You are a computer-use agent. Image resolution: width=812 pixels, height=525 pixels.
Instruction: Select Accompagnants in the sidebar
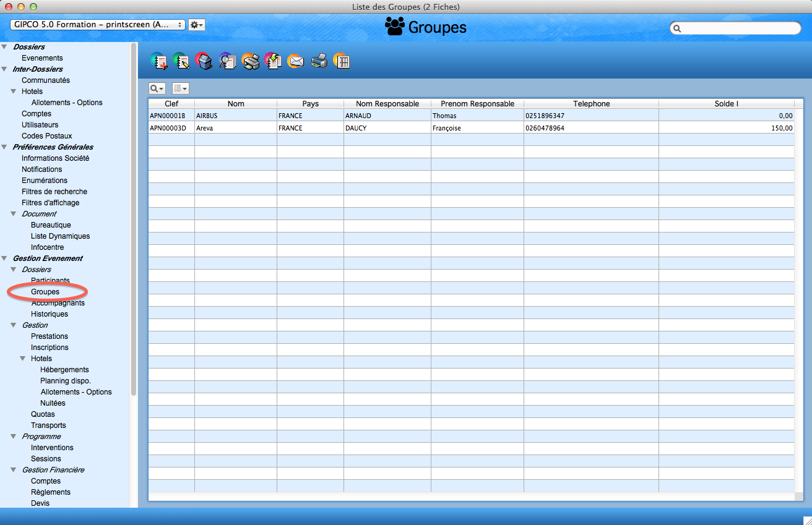(58, 303)
